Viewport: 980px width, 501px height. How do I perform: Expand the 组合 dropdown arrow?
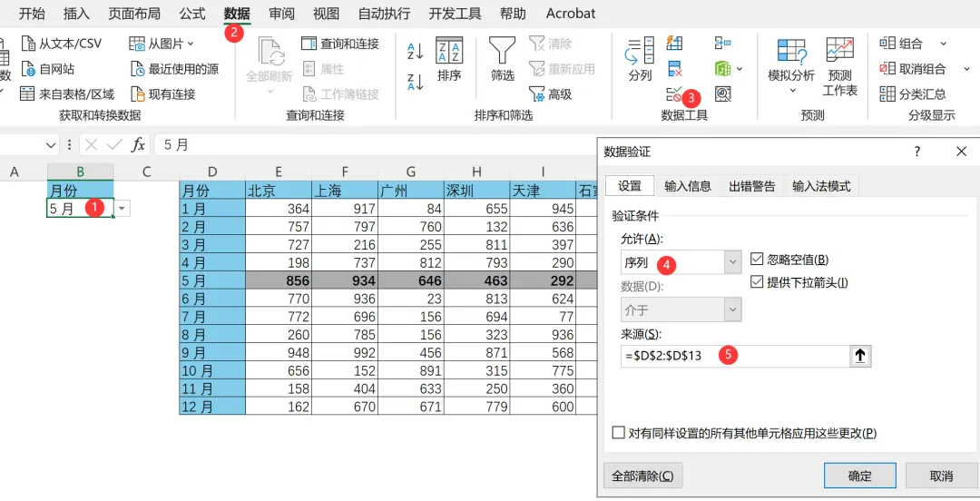click(x=943, y=44)
